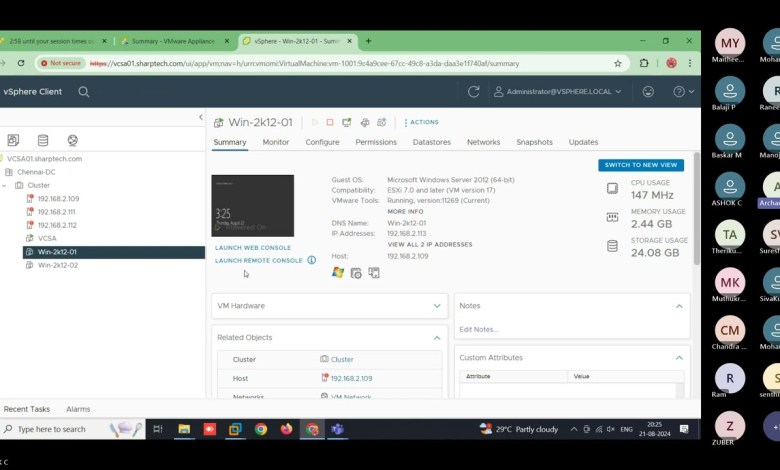Screen dimensions: 780x470
Task: Open the browser Extensions icon
Action: [644, 63]
